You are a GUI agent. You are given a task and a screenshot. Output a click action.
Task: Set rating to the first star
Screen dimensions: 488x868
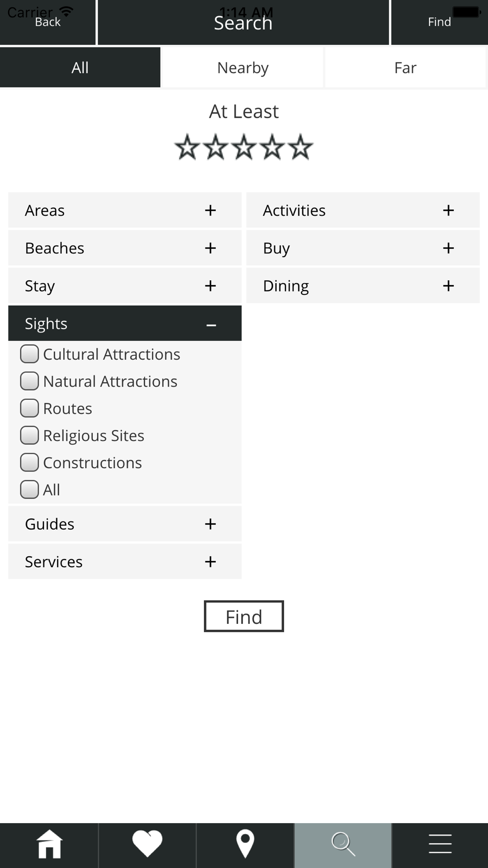[187, 147]
